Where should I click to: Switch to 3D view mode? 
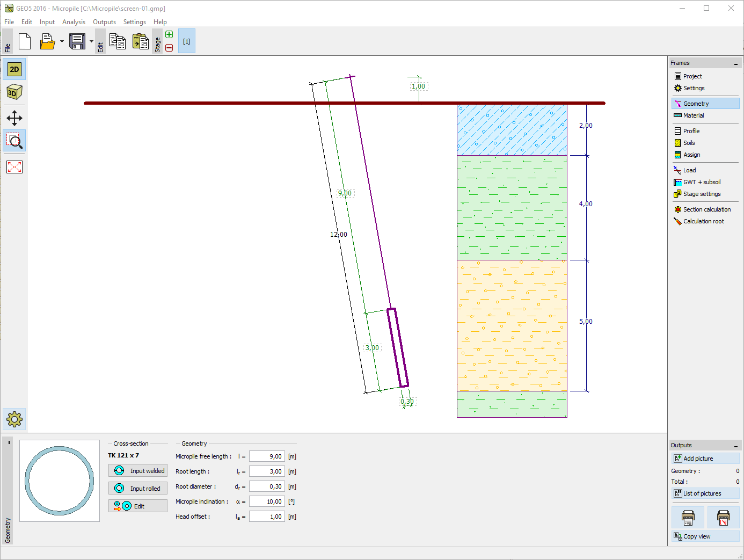tap(14, 92)
